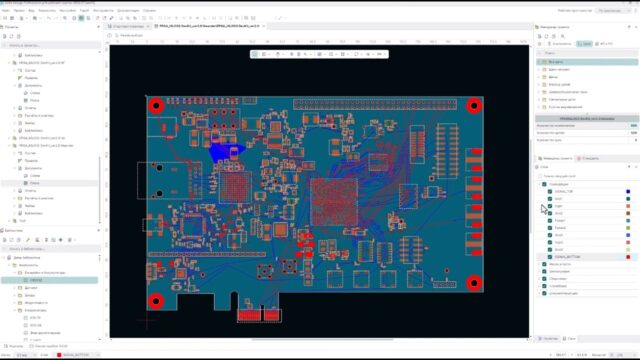Screen dimensions: 640x360
Task: Toggle visibility of the SIGNAL_TOP layer
Action: [x=550, y=191]
